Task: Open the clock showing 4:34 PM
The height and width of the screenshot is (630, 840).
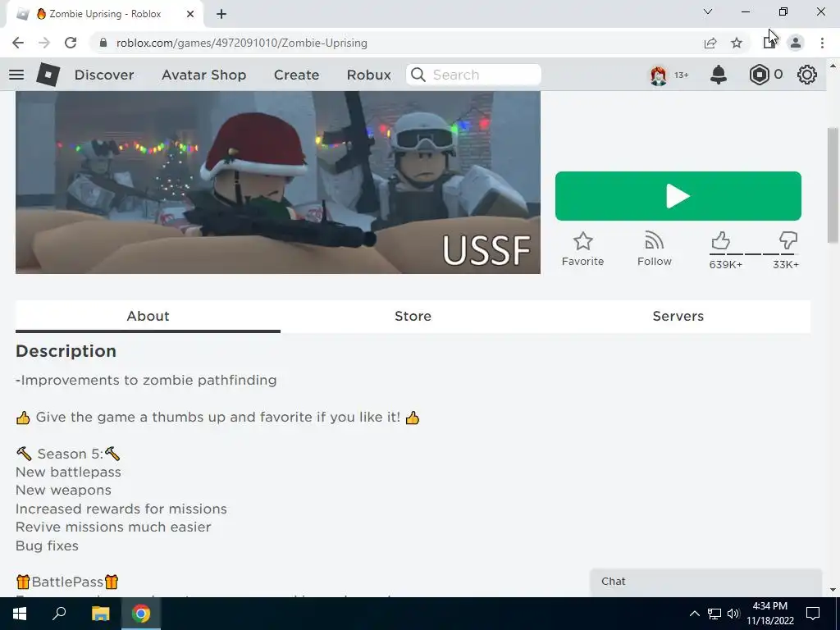Action: [x=769, y=614]
